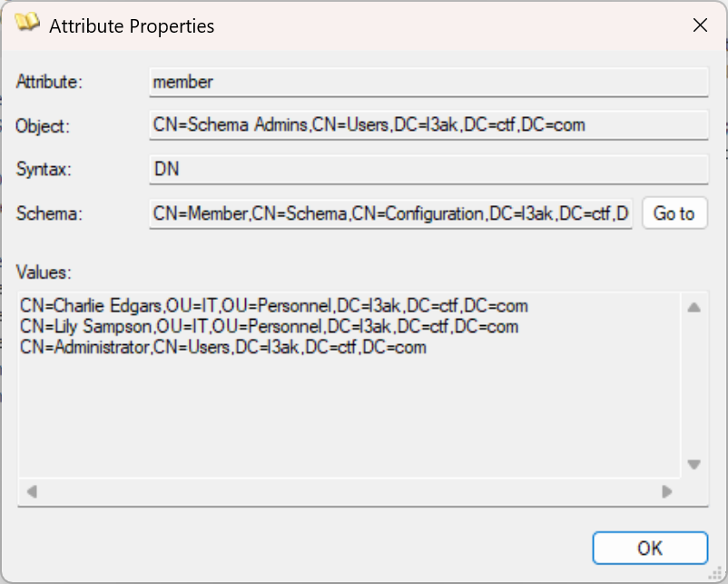Click the Syntax field showing DN
Viewport: 728px width, 584px height.
[428, 169]
